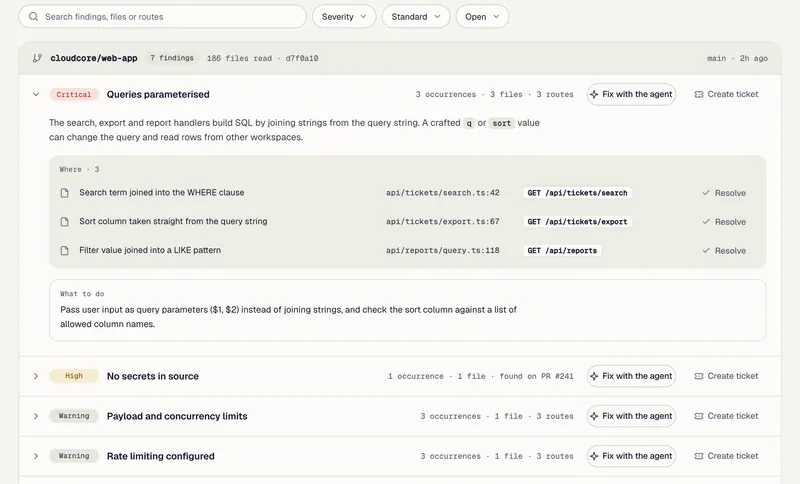Click sparkle icon in No secrets in source Fix button

pyautogui.click(x=594, y=376)
